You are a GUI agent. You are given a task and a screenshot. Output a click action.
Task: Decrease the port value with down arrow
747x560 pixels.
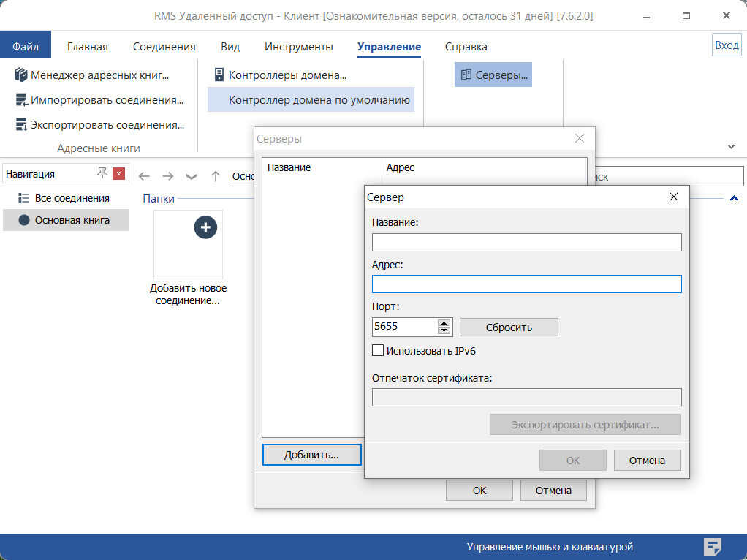[x=444, y=330]
